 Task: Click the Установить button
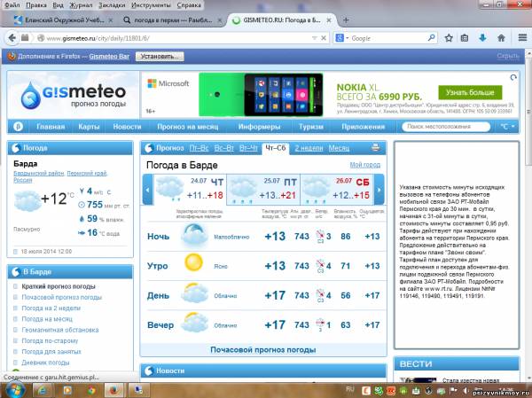pyautogui.click(x=160, y=57)
